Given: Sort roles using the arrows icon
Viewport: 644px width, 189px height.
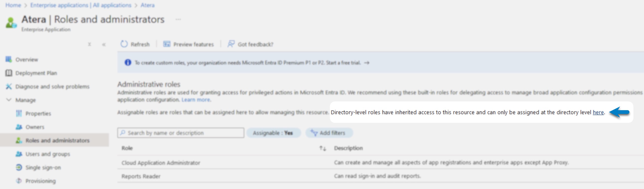Looking at the screenshot, I should click(x=323, y=148).
